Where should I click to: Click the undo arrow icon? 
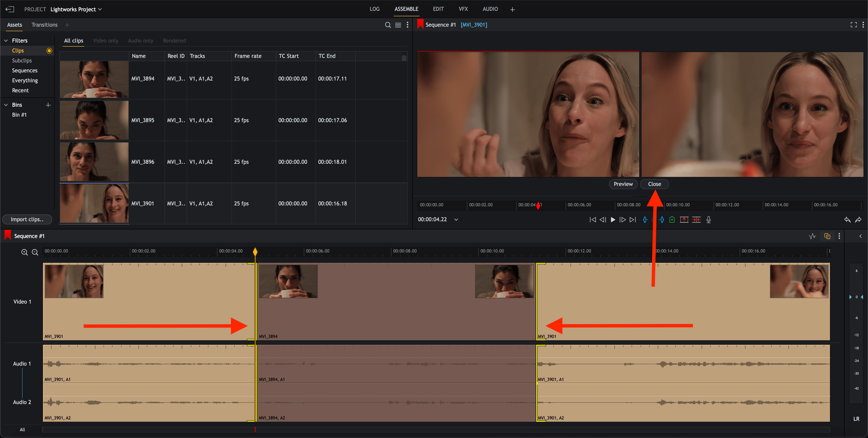(x=847, y=220)
